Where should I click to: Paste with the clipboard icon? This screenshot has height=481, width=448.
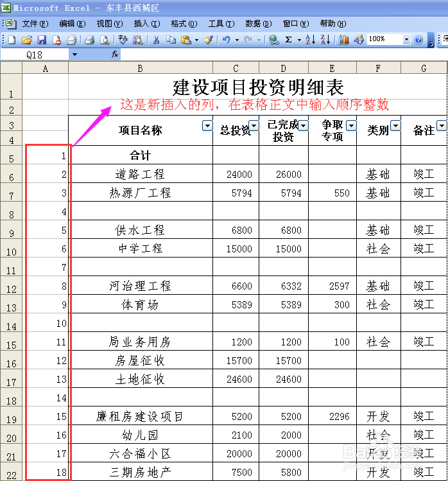pyautogui.click(x=186, y=40)
